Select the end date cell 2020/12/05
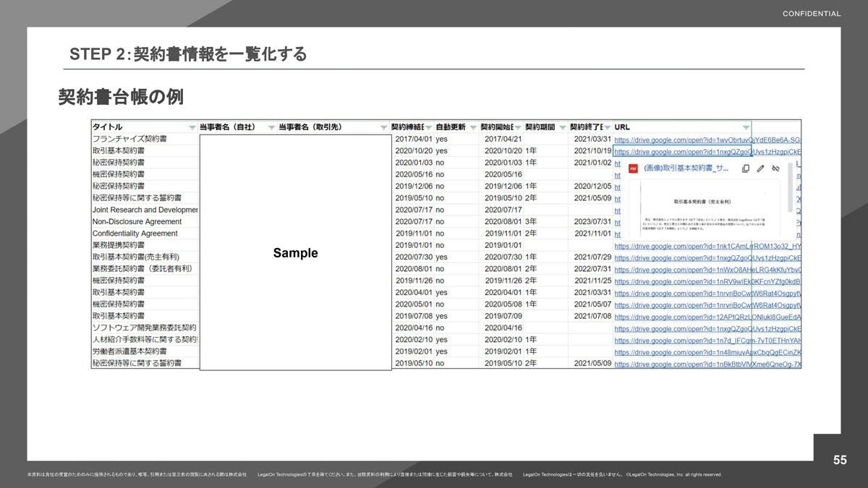868x488 pixels. click(591, 186)
